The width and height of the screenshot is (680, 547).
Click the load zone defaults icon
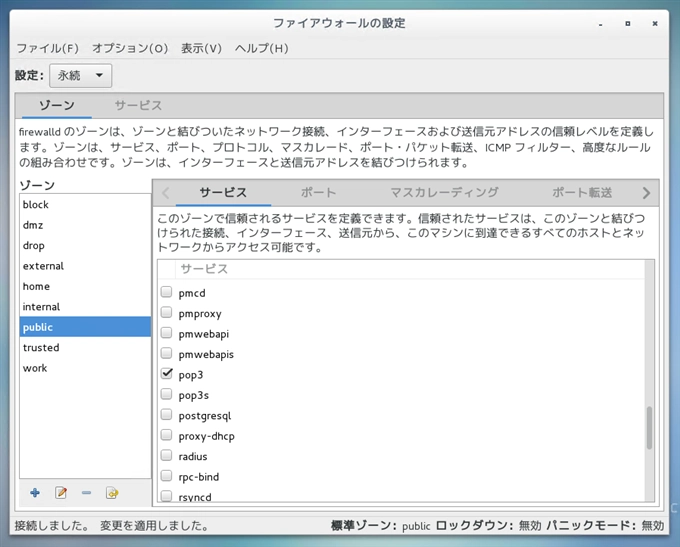click(112, 493)
